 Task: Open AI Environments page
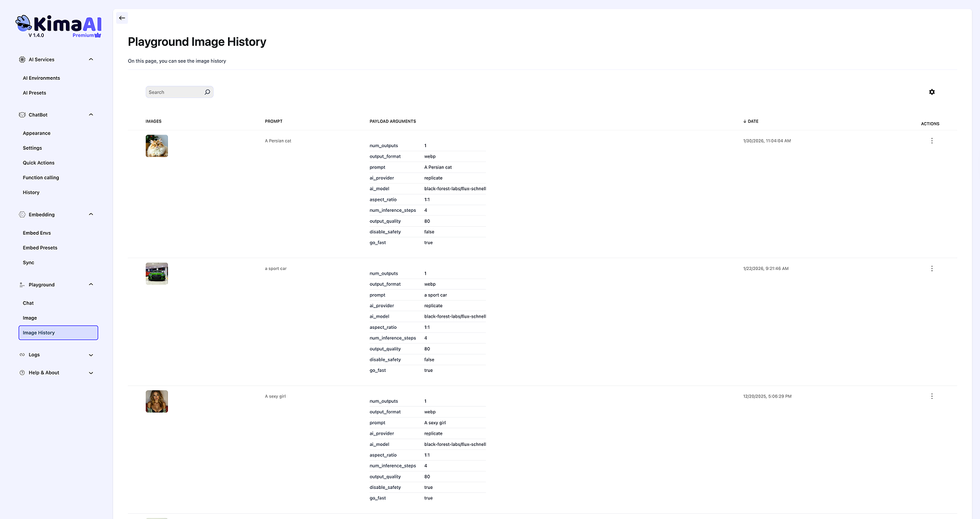click(41, 78)
